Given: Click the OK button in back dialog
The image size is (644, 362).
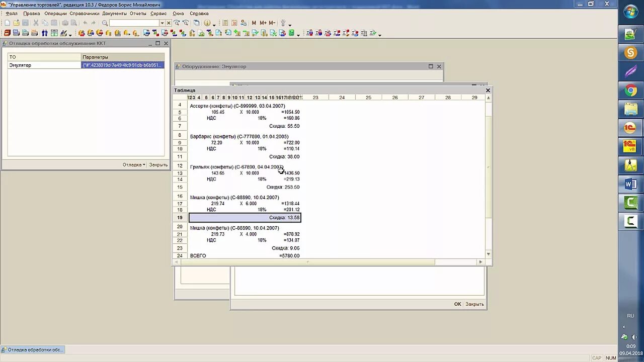Looking at the screenshot, I should tap(458, 304).
